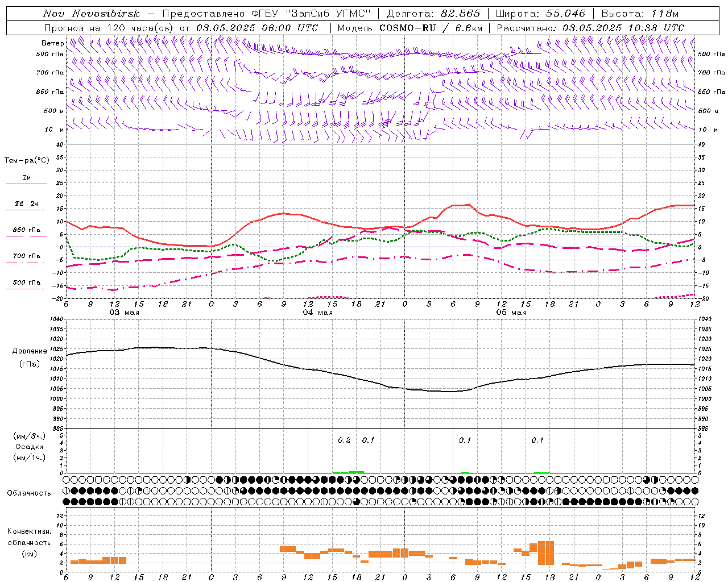This screenshot has height=582, width=728.
Task: Click the 500 гПа temperature legend entry
Action: point(27,282)
